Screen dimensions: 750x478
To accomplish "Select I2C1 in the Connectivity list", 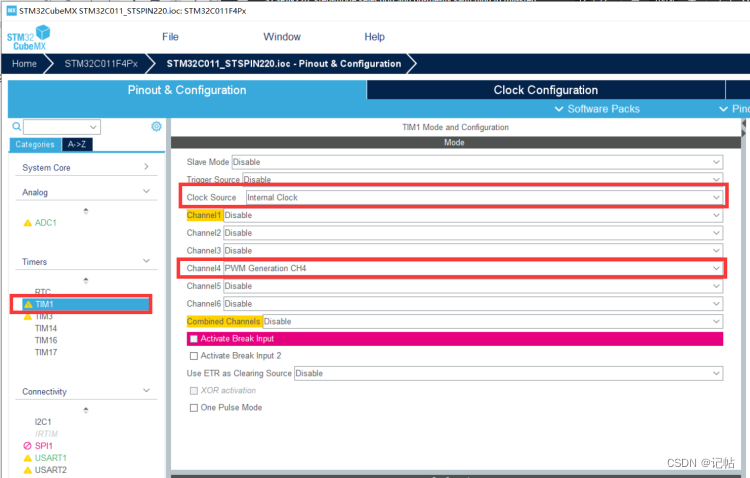I will coord(43,422).
